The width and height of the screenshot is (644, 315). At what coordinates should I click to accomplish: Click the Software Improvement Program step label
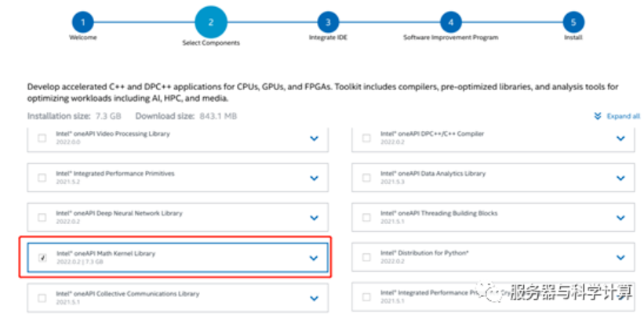(450, 38)
